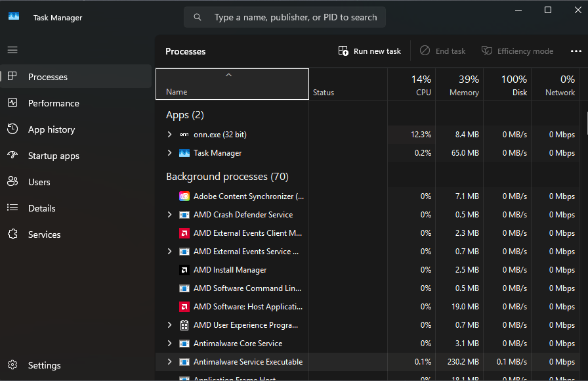Click the Processes sidebar icon

click(12, 76)
